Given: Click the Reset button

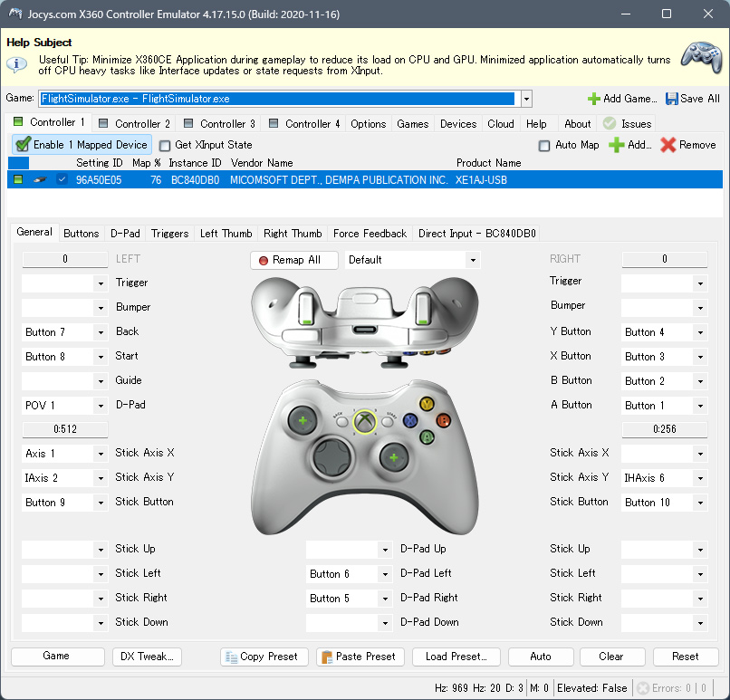Looking at the screenshot, I should click(x=686, y=657).
